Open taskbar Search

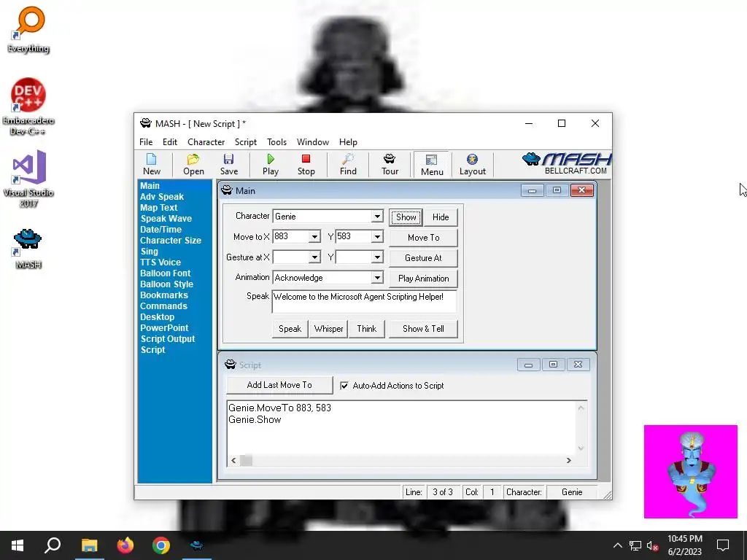click(53, 545)
